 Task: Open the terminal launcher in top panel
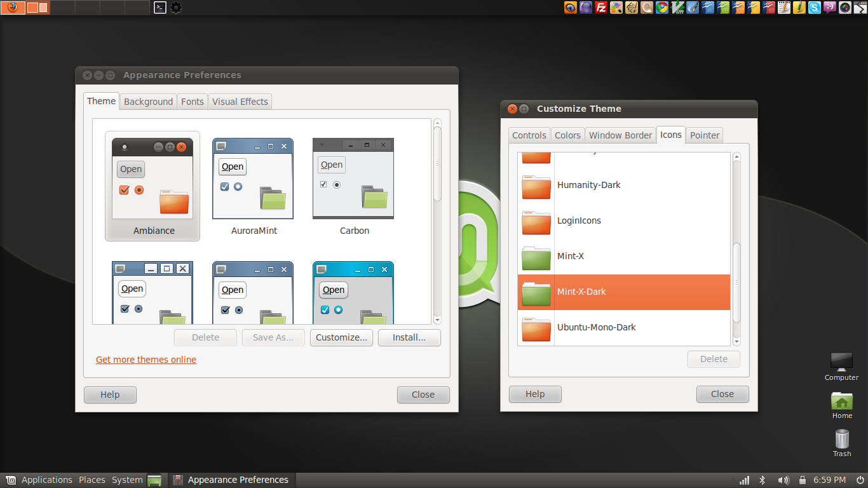click(x=160, y=8)
